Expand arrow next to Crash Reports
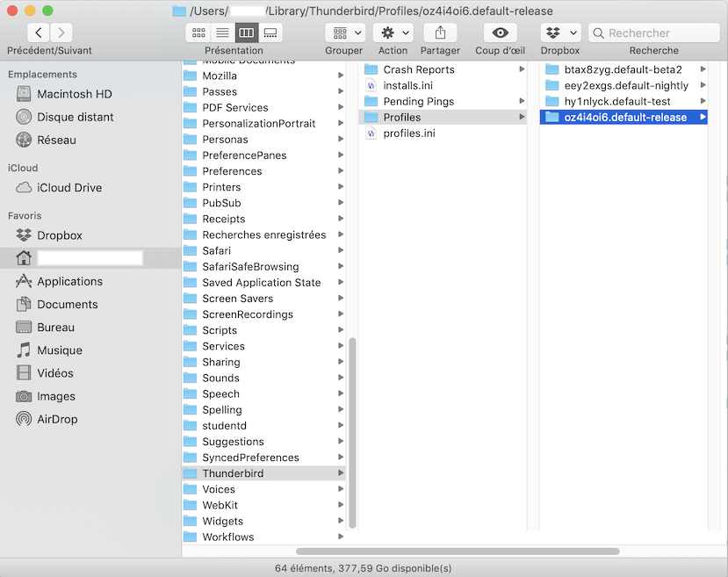The image size is (728, 577). [522, 69]
